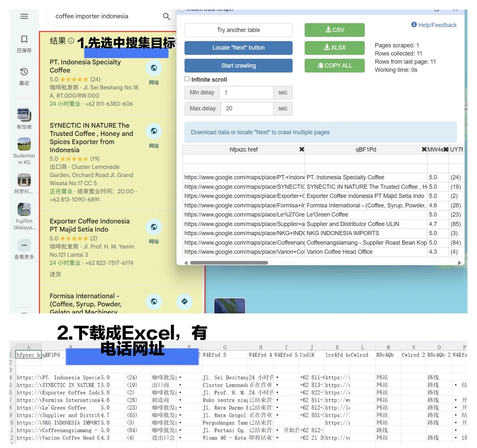Screen dimensions: 477x448
Task: Click the Min delay input field
Action: click(x=247, y=93)
